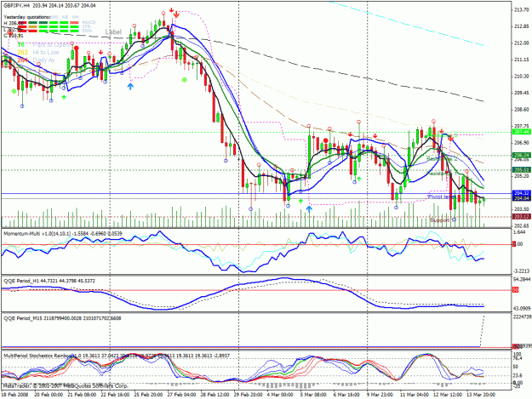Screen dimensions: 532x399
Task: Click the dark 204.04 current price tag
Action: click(x=522, y=198)
